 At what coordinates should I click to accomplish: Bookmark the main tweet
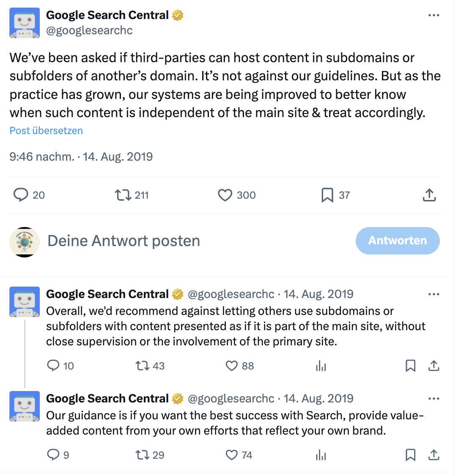click(x=328, y=195)
